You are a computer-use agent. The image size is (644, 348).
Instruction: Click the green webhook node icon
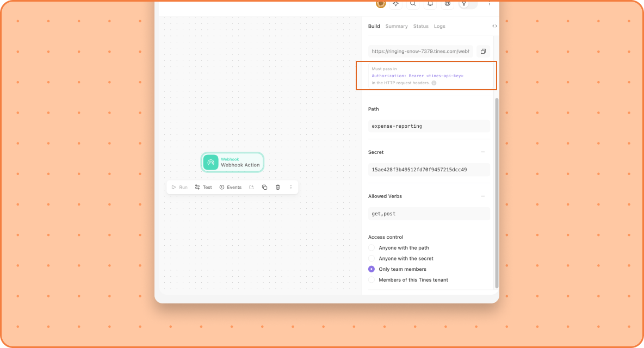pyautogui.click(x=210, y=162)
